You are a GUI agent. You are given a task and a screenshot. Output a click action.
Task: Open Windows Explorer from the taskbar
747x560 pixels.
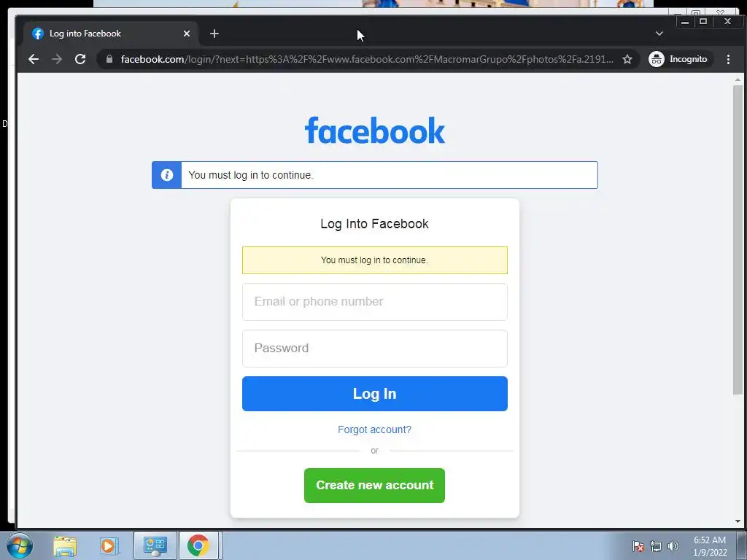[65, 546]
